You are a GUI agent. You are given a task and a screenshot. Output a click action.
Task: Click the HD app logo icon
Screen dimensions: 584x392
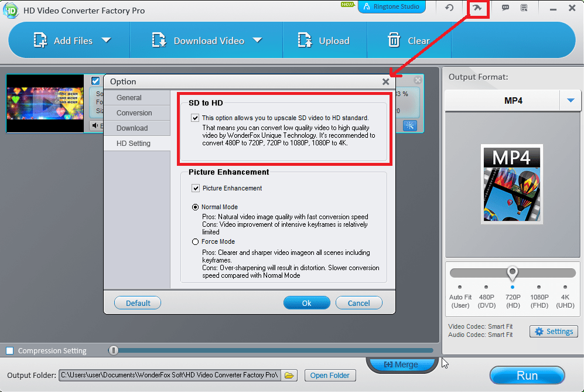(10, 11)
